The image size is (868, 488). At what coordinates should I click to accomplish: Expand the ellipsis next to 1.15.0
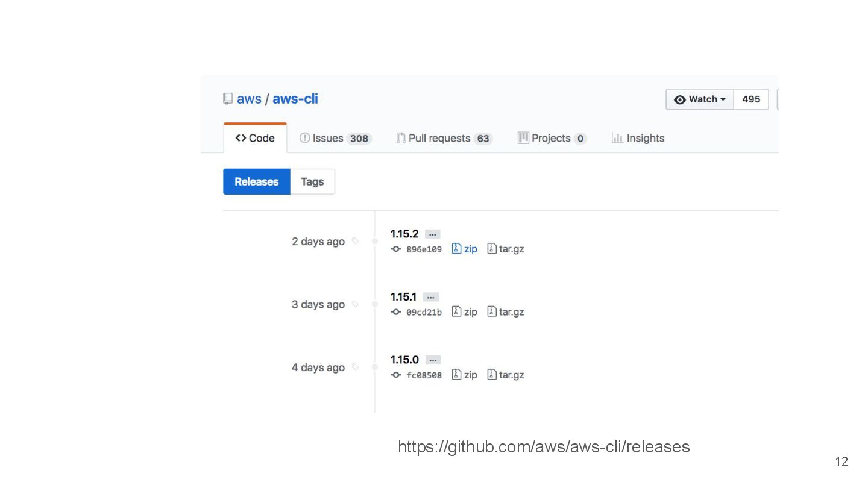[433, 360]
